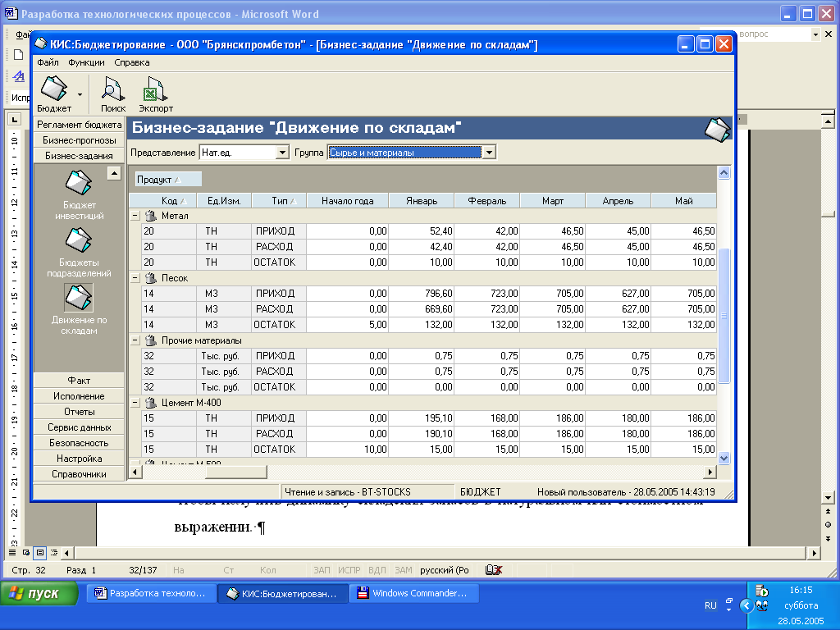Switch to Разработка техноло... taskbar button
The width and height of the screenshot is (840, 630).
click(x=151, y=593)
